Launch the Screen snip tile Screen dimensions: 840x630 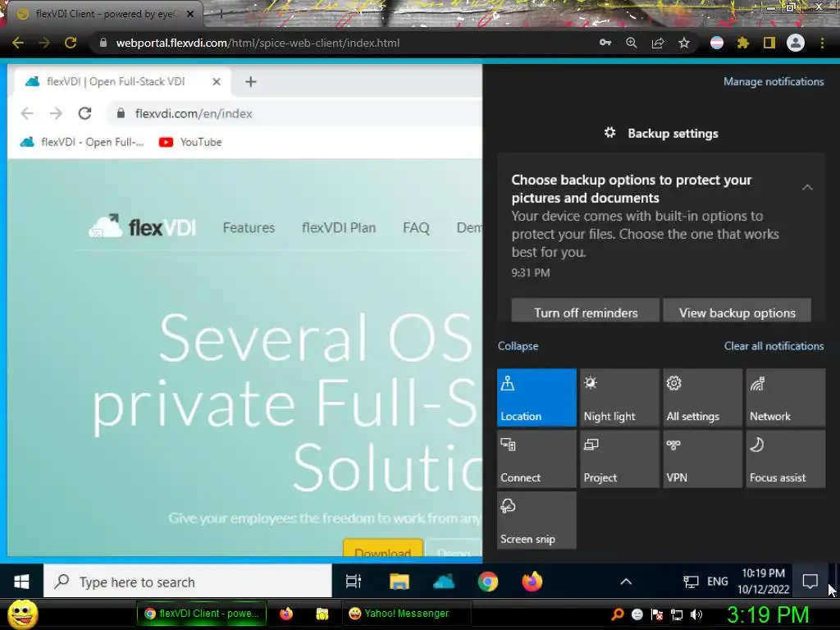click(x=536, y=521)
